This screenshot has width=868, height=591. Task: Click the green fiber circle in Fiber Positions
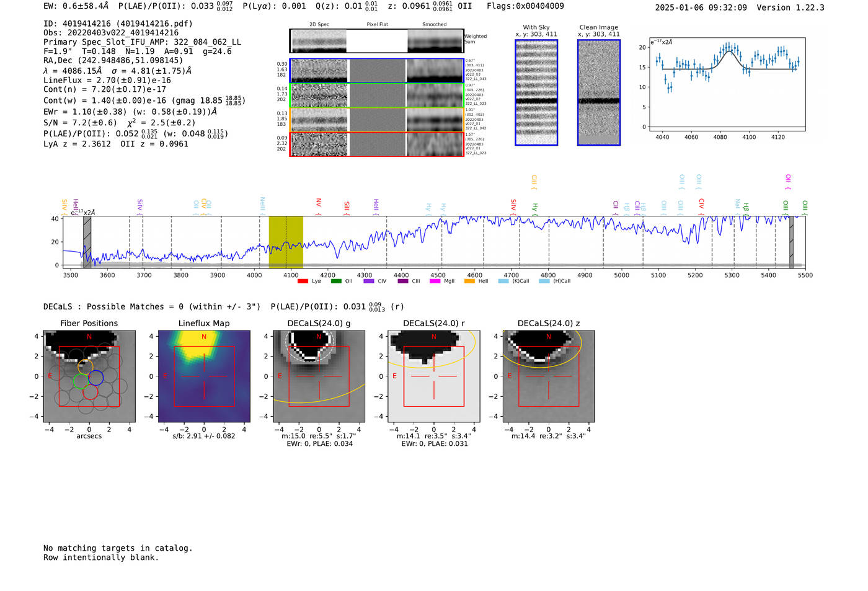[81, 381]
